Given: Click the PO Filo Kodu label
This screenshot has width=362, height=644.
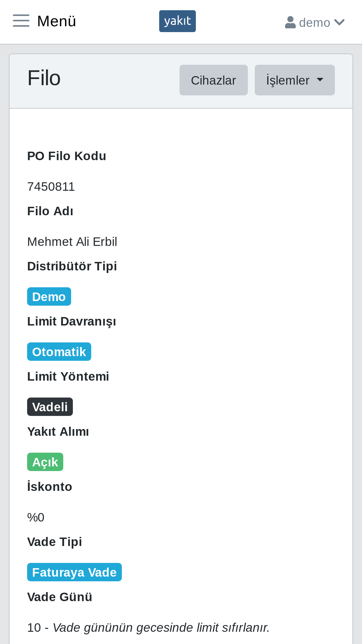Looking at the screenshot, I should click(66, 156).
